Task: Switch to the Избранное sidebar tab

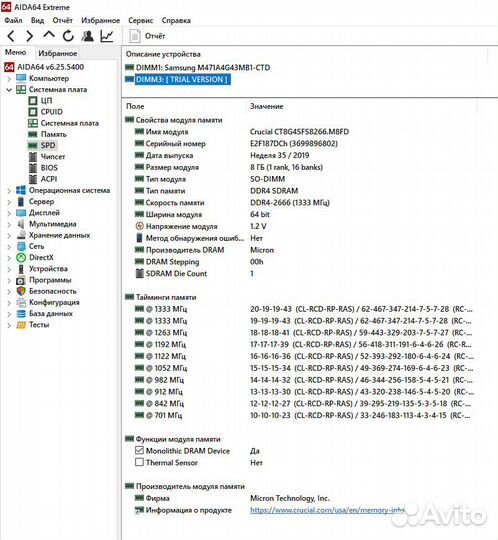Action: [x=58, y=53]
